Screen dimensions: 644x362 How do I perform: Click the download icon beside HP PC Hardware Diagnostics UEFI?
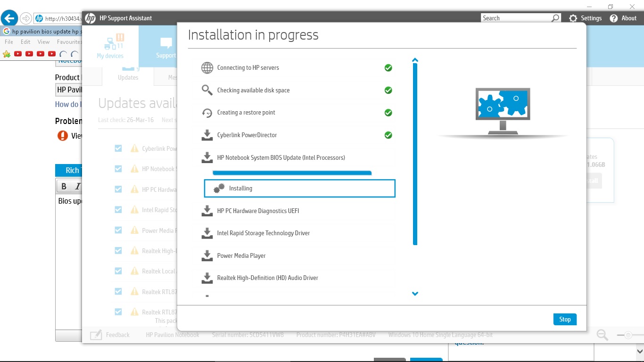(207, 211)
